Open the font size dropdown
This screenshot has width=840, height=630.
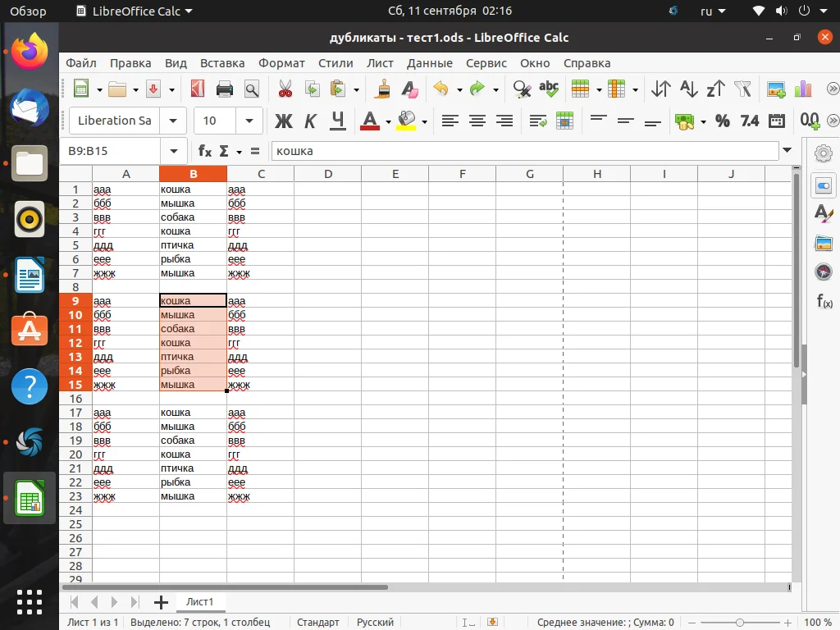pos(249,121)
